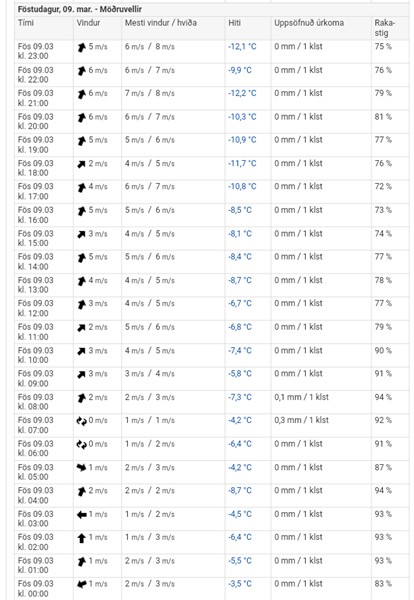Click the north-pointing wind arrow at 02:00
Image resolution: width=414 pixels, height=600 pixels.
(81, 538)
